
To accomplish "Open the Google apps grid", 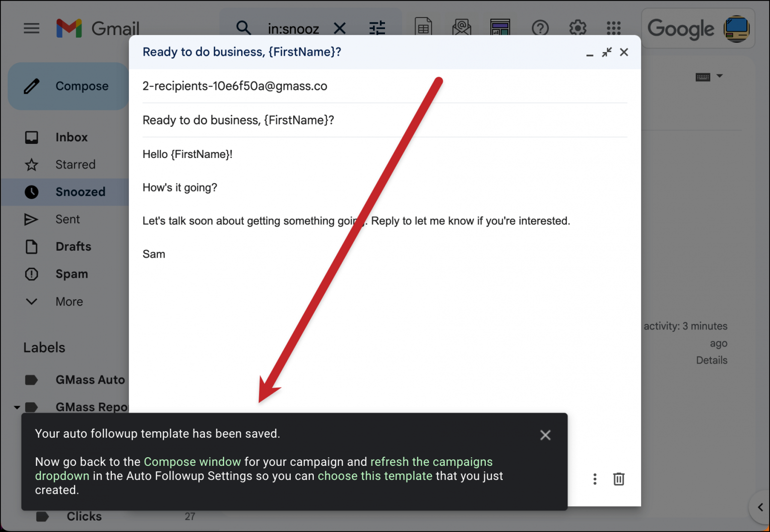I will [x=613, y=28].
